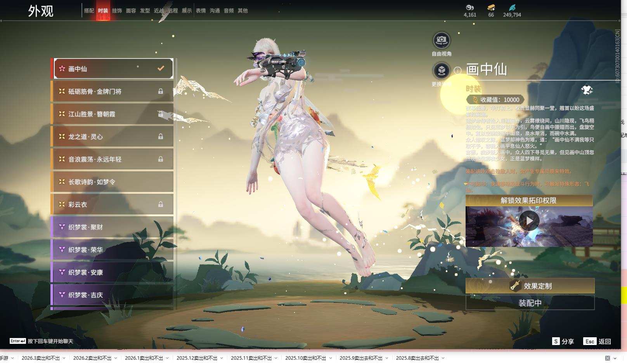Screen dimensions: 627x364
Task: Click the lock icon on 彩云衣
Action: click(161, 204)
